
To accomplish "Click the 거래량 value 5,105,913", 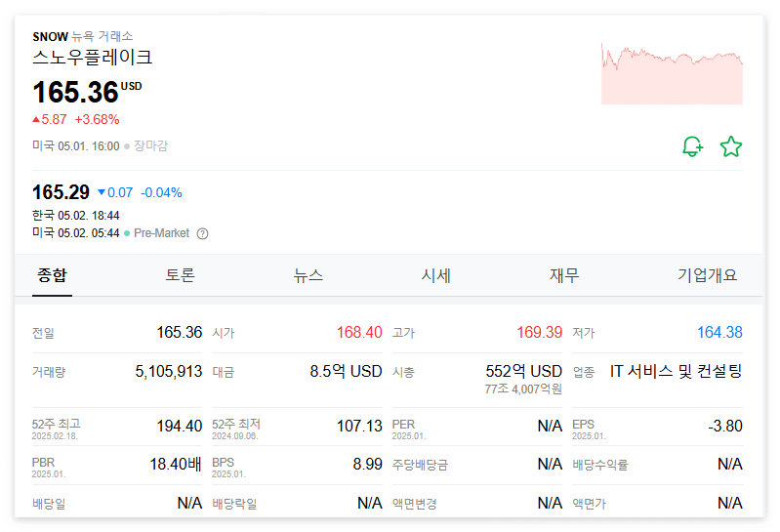I will 169,371.
